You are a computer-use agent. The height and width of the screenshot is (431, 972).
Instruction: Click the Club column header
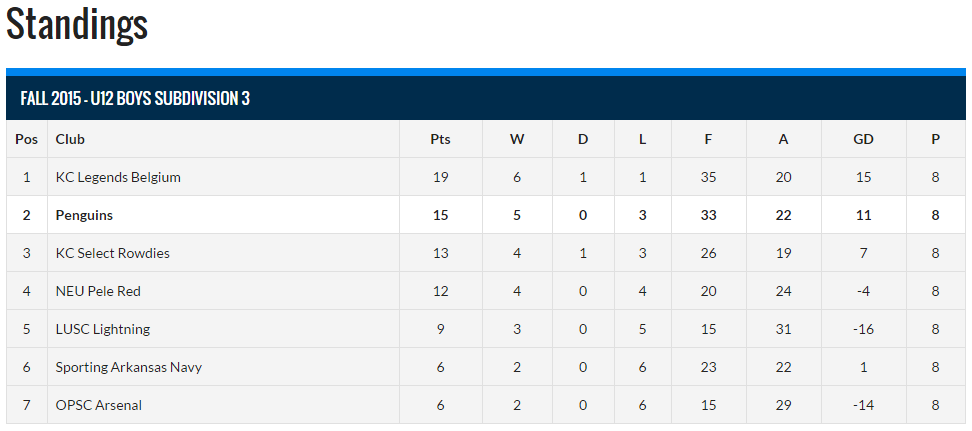(x=70, y=140)
